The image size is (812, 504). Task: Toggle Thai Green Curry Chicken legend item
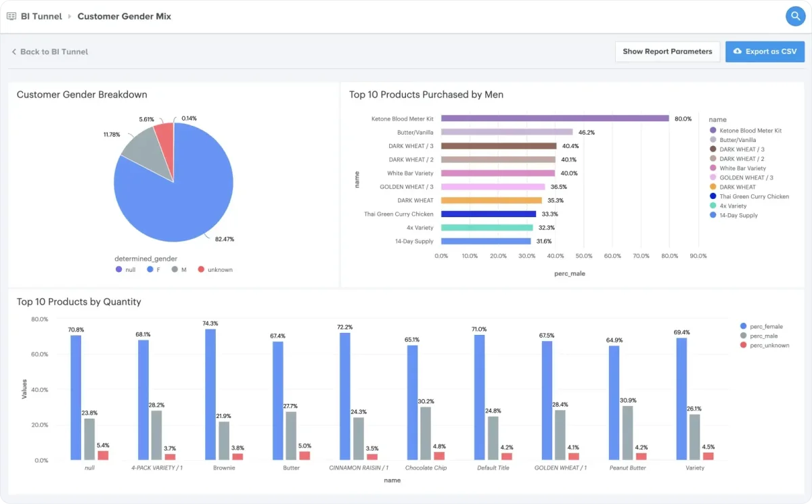pyautogui.click(x=749, y=196)
